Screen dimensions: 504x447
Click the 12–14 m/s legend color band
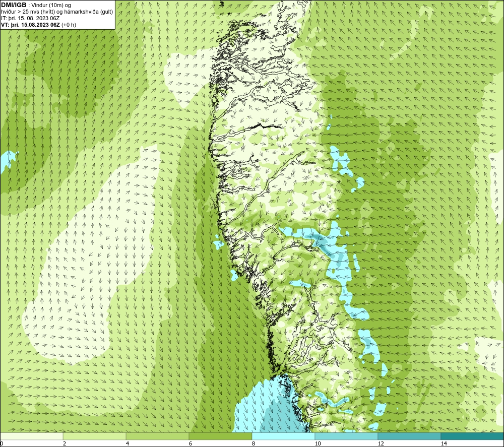click(x=409, y=436)
